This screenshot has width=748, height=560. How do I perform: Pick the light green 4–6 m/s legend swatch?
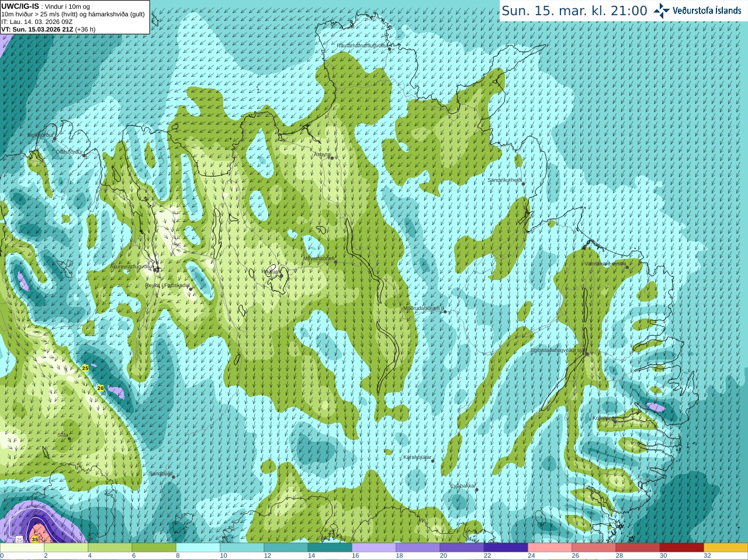coord(110,548)
